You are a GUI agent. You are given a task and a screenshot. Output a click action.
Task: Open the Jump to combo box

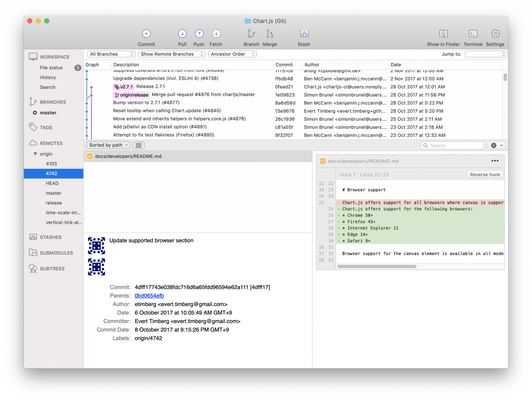pyautogui.click(x=486, y=54)
